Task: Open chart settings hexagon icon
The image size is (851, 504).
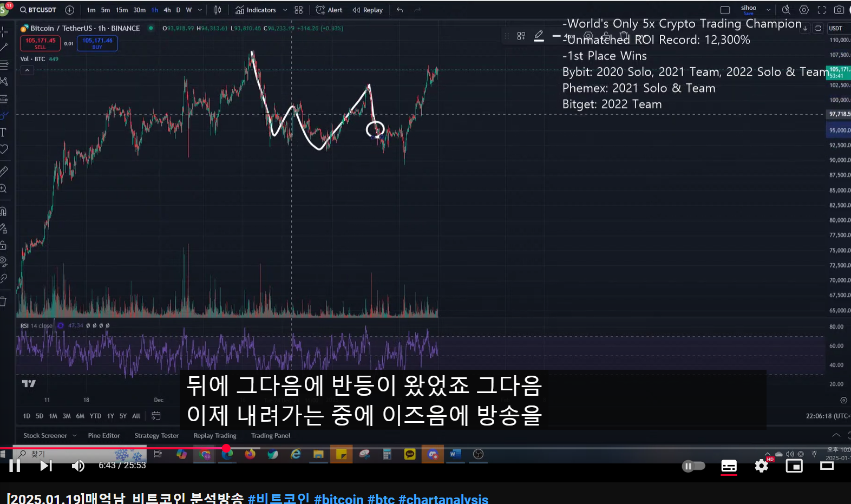Action: (x=804, y=10)
